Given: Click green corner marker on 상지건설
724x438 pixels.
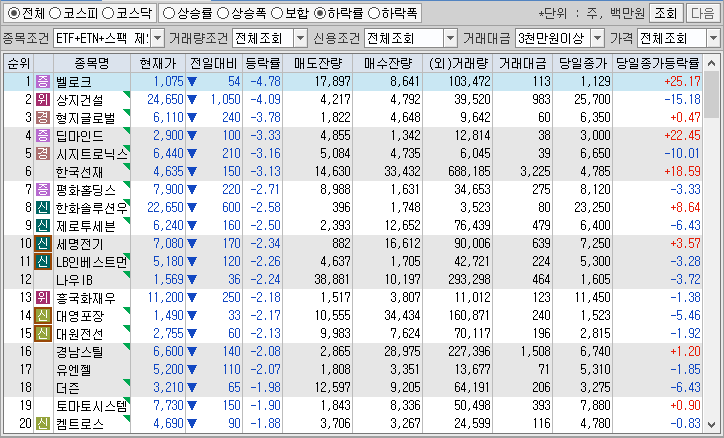Looking at the screenshot, I should coord(127,94).
